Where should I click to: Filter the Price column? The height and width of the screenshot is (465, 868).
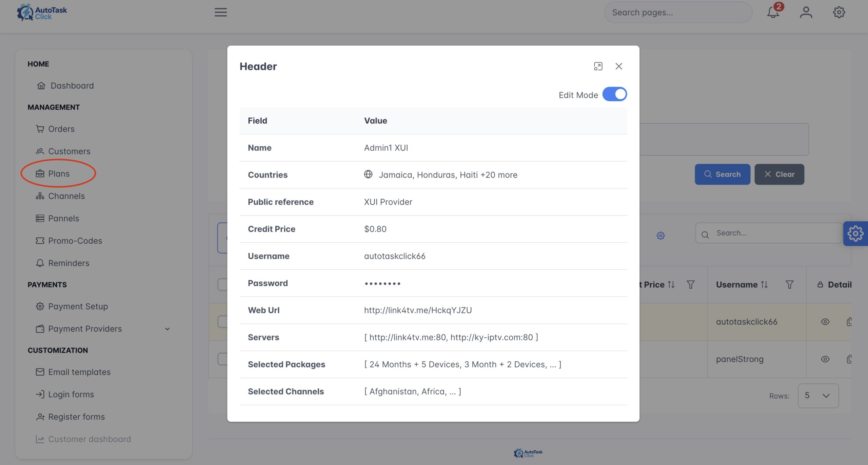tap(690, 285)
